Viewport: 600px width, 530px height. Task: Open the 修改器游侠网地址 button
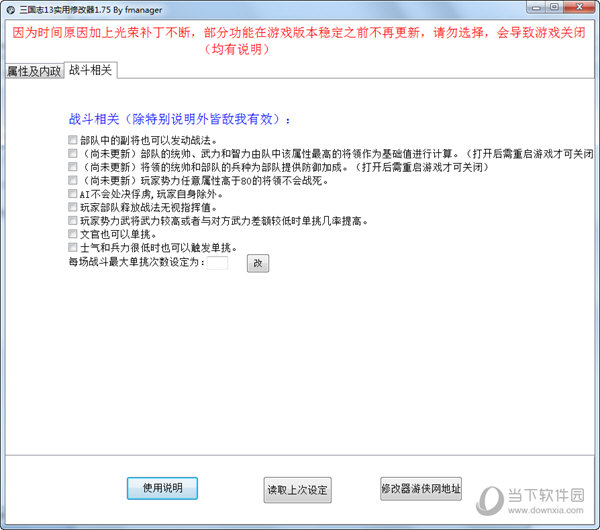(421, 489)
